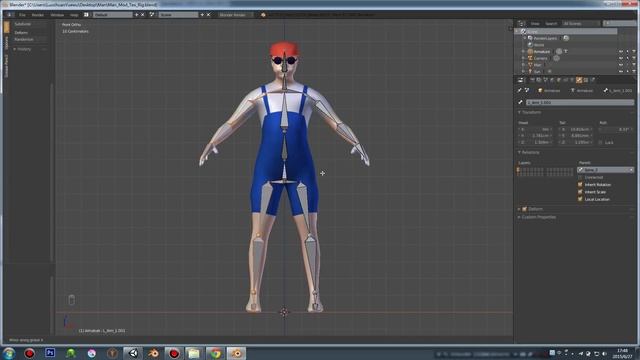
Task: Click the scene browse icon beside the Scene field
Action: tap(151, 15)
